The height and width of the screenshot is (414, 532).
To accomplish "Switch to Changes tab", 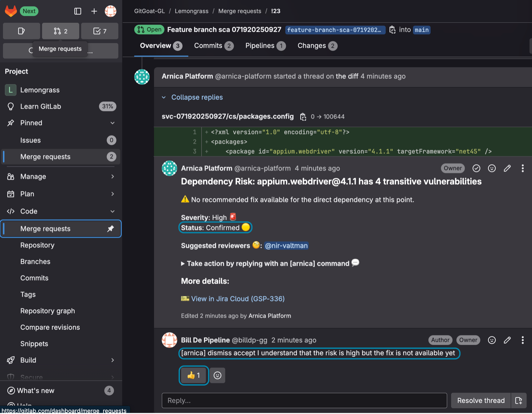I will (317, 46).
